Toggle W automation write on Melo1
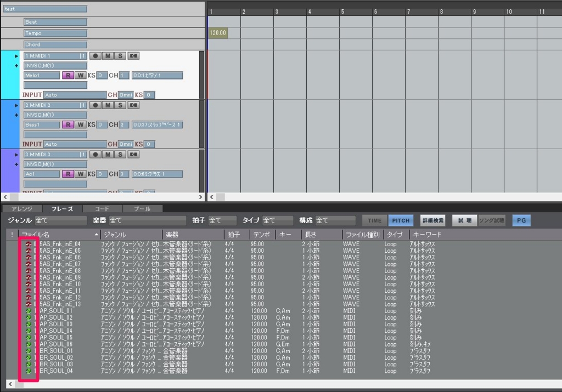Viewport: 562px width, 392px height. pos(80,75)
